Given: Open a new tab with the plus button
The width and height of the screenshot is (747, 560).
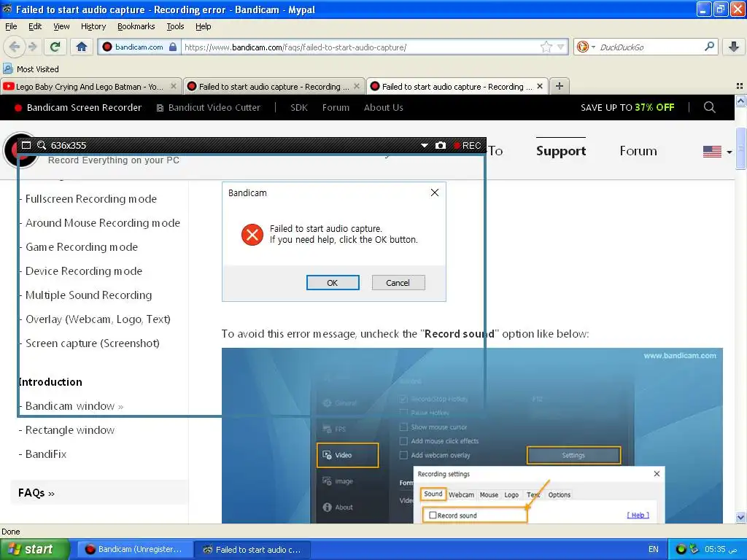Looking at the screenshot, I should coord(560,86).
